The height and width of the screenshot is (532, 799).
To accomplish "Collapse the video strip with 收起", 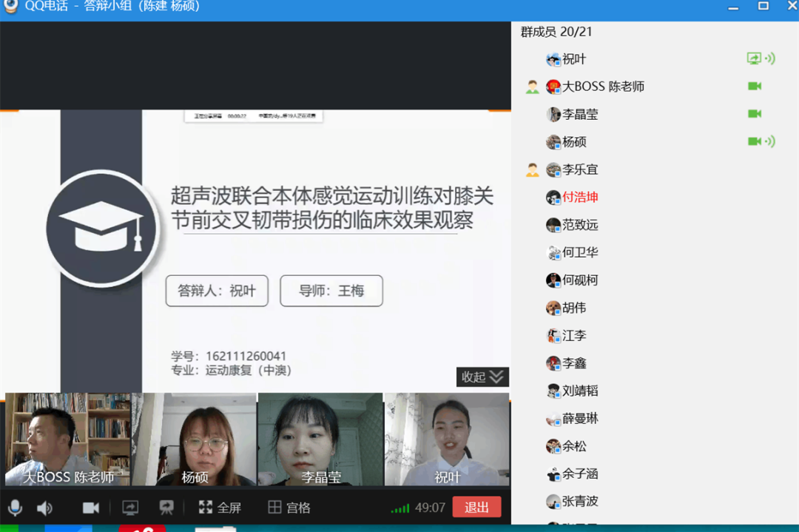I will pyautogui.click(x=482, y=377).
